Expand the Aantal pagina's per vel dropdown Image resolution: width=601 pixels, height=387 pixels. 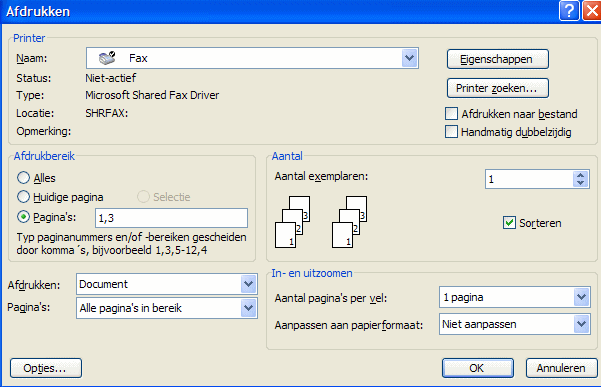coord(581,297)
